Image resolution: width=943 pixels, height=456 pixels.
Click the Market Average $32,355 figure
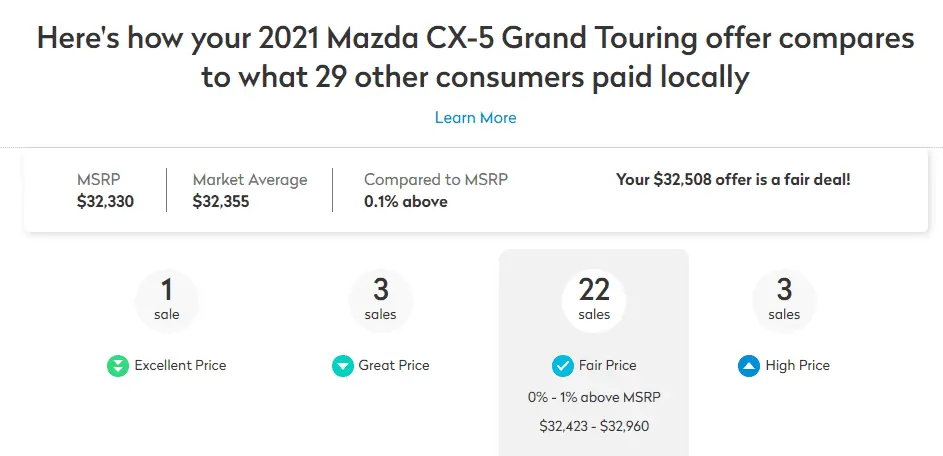221,201
